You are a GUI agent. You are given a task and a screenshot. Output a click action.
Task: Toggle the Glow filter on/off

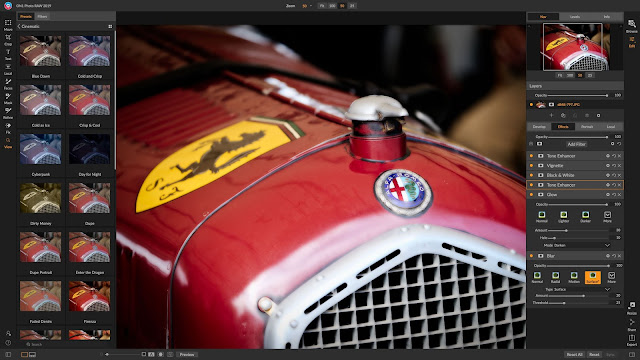[531, 195]
